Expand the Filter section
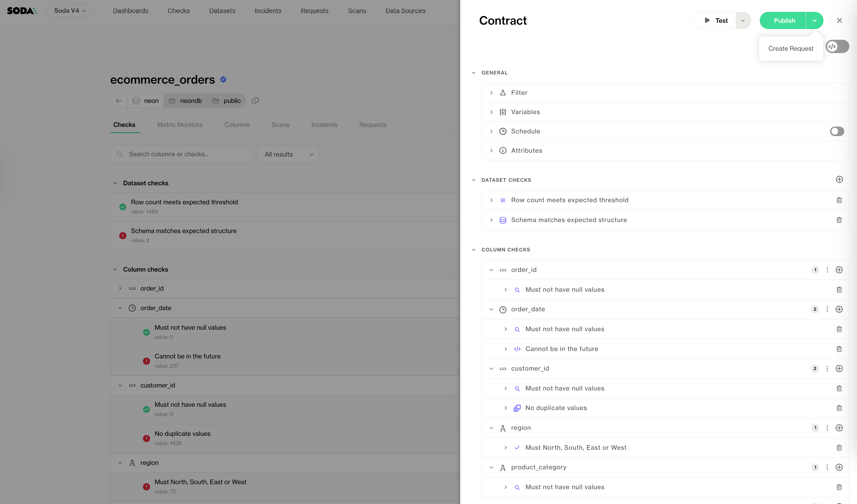 (491, 93)
